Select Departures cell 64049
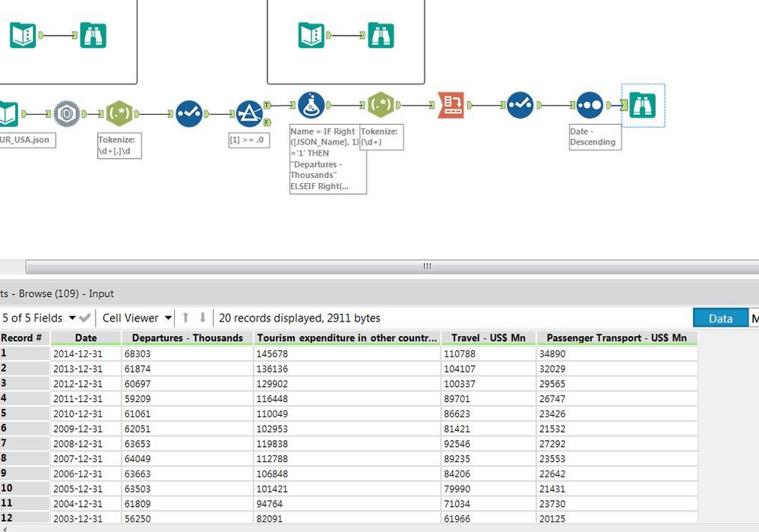This screenshot has width=759, height=532. pyautogui.click(x=188, y=459)
